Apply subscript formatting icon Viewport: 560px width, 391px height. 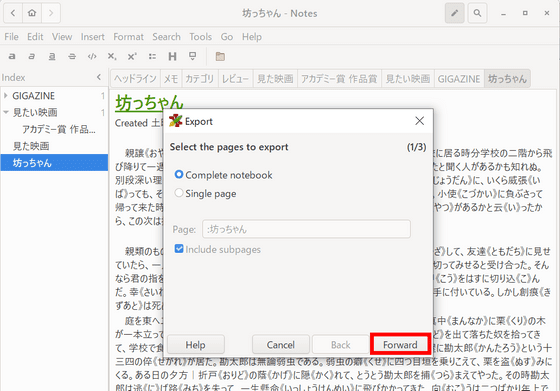[112, 56]
